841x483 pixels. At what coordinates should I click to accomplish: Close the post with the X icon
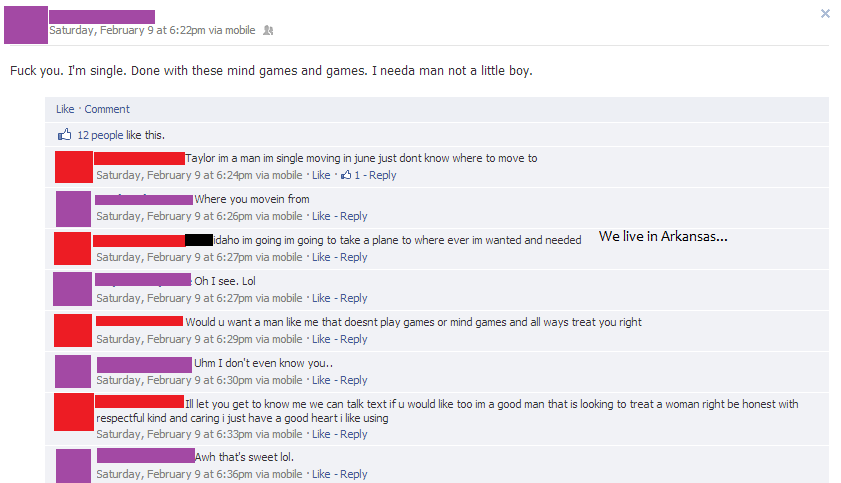pos(825,13)
